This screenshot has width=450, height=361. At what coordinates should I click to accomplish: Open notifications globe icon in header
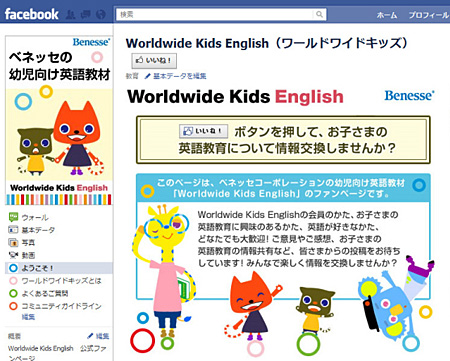[x=101, y=14]
